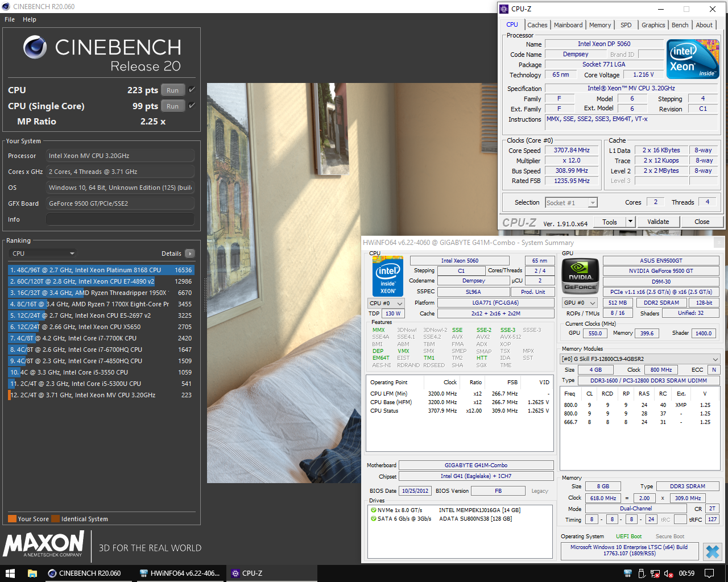This screenshot has height=582, width=728.
Task: Click the XMP memory timing row
Action: [640, 405]
